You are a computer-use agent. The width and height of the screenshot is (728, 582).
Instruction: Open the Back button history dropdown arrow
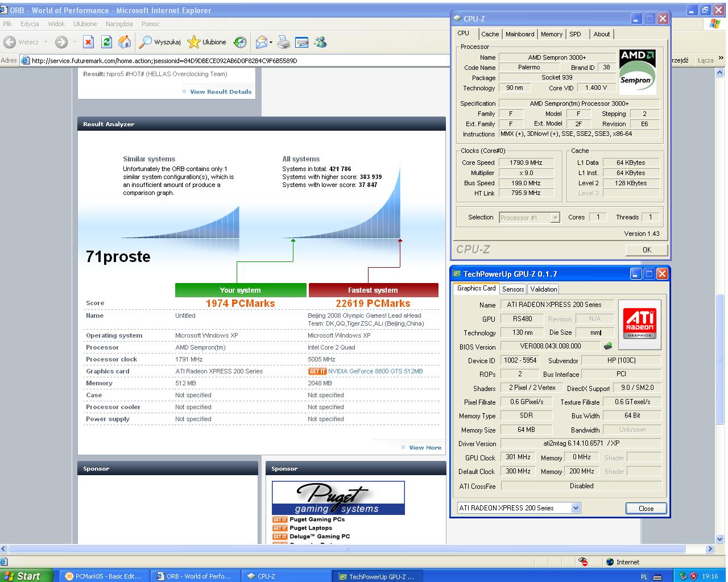pos(46,43)
